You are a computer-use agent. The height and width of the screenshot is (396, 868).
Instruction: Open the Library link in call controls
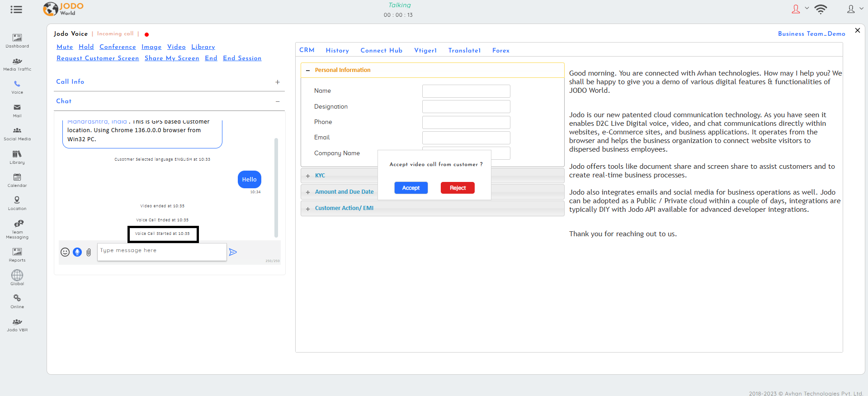tap(203, 47)
